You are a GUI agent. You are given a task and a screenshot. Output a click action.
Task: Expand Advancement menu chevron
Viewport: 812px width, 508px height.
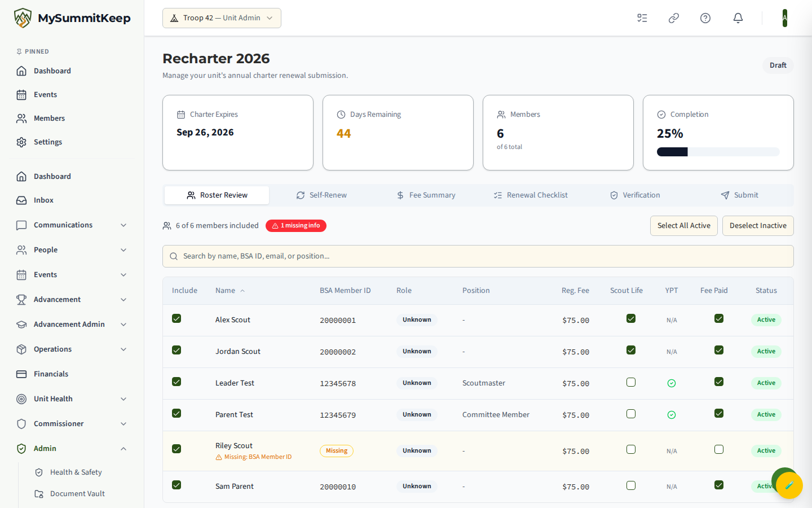pyautogui.click(x=123, y=300)
